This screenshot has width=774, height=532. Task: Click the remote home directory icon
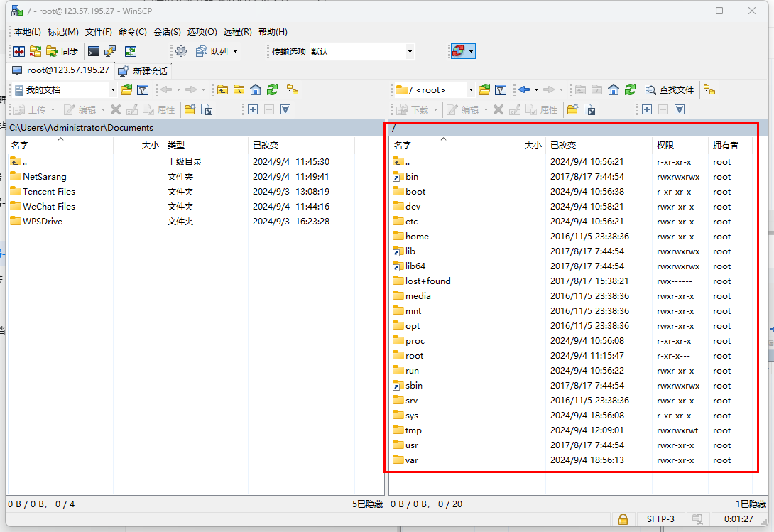click(614, 90)
